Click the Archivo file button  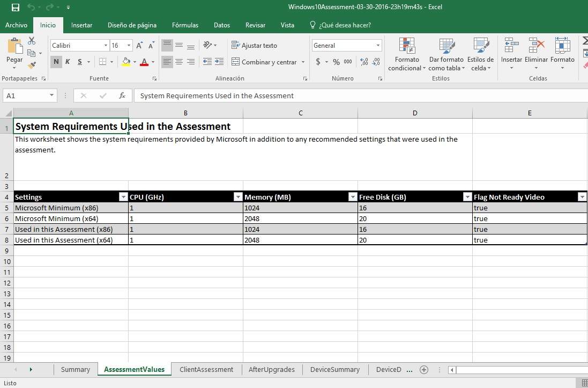click(x=16, y=25)
